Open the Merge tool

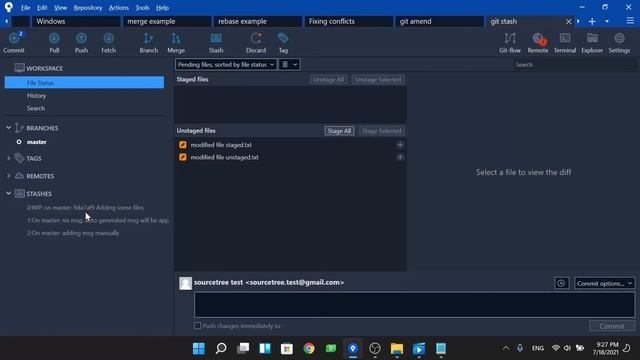coord(176,42)
